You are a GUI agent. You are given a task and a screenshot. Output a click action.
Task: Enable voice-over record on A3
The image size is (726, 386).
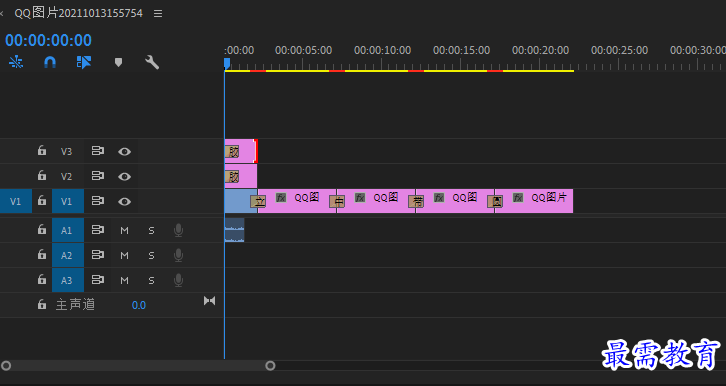point(178,280)
